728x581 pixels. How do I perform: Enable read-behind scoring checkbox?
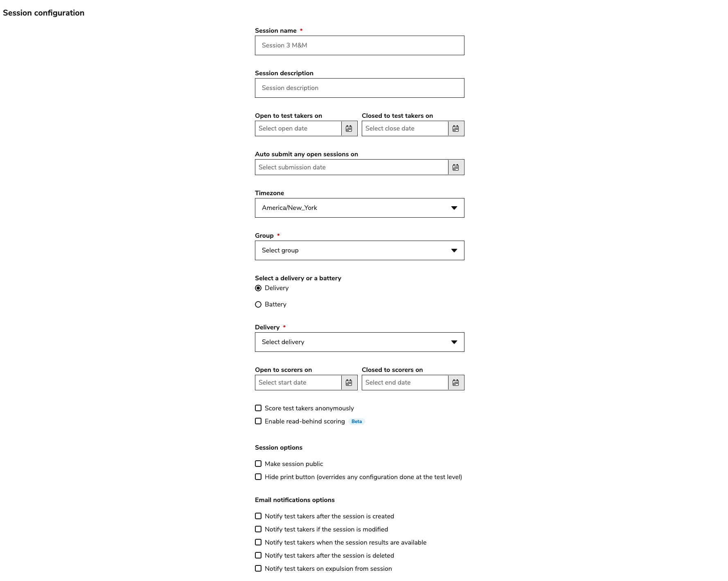click(258, 421)
